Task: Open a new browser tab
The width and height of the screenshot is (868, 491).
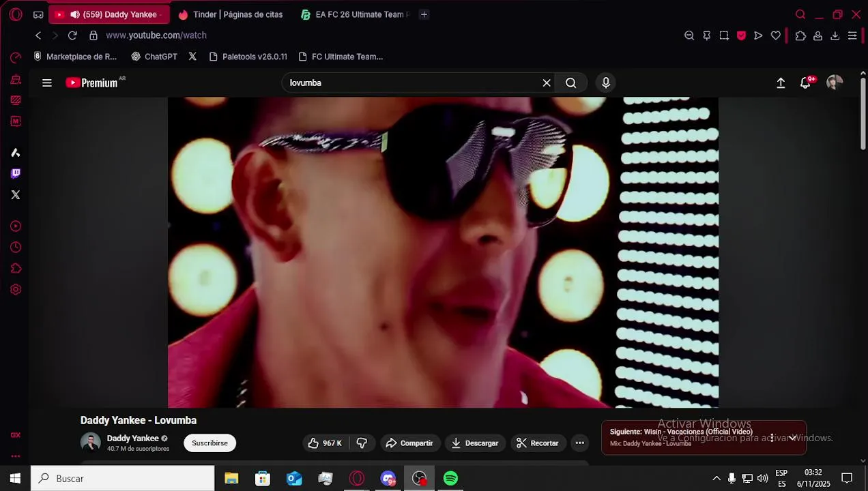Action: point(424,14)
